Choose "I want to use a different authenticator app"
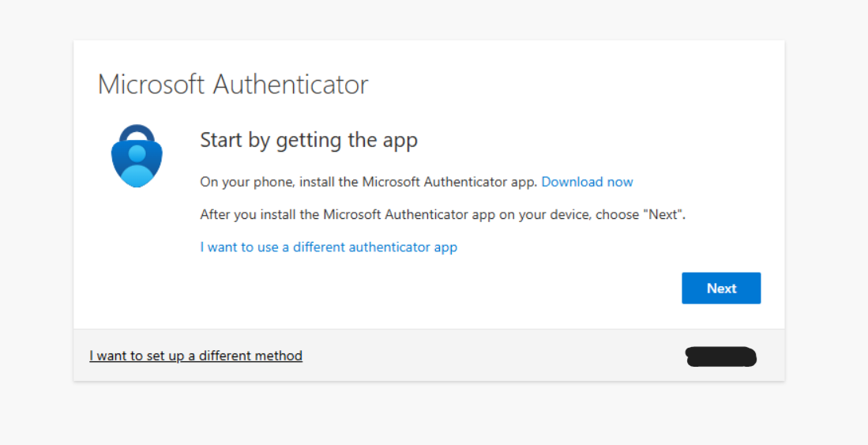Viewport: 868px width, 445px height. tap(329, 247)
